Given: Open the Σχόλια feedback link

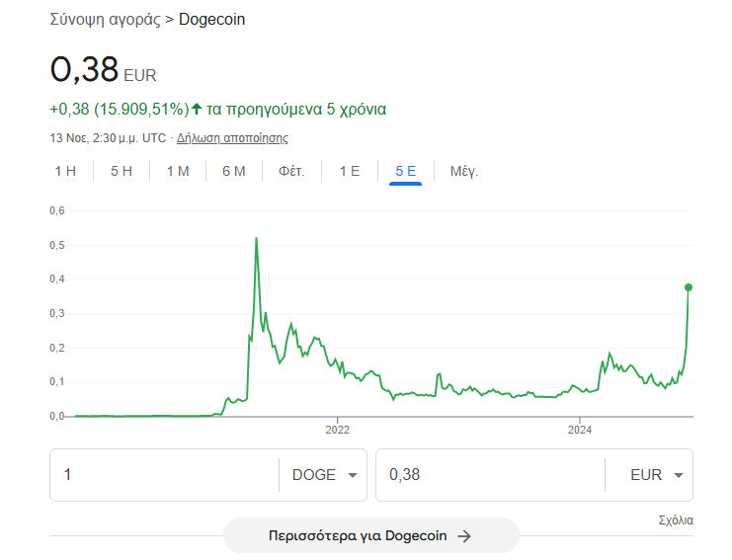Looking at the screenshot, I should [676, 520].
